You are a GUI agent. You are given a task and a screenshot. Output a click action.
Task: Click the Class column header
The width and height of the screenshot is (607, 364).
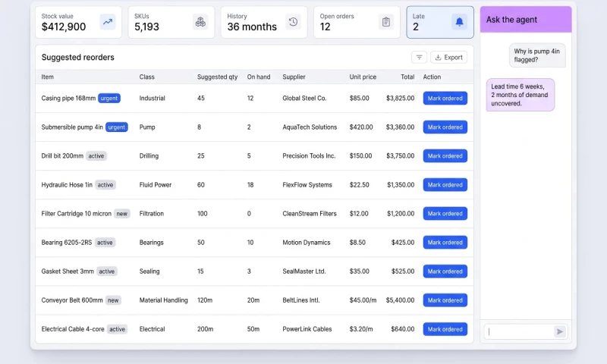pos(146,77)
